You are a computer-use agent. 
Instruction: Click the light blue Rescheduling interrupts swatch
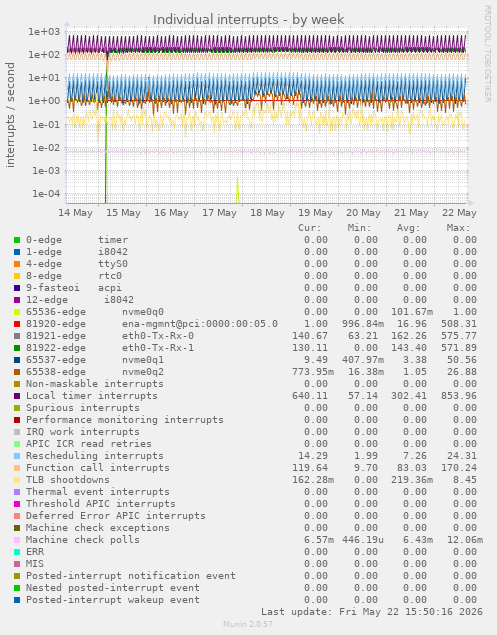point(17,456)
